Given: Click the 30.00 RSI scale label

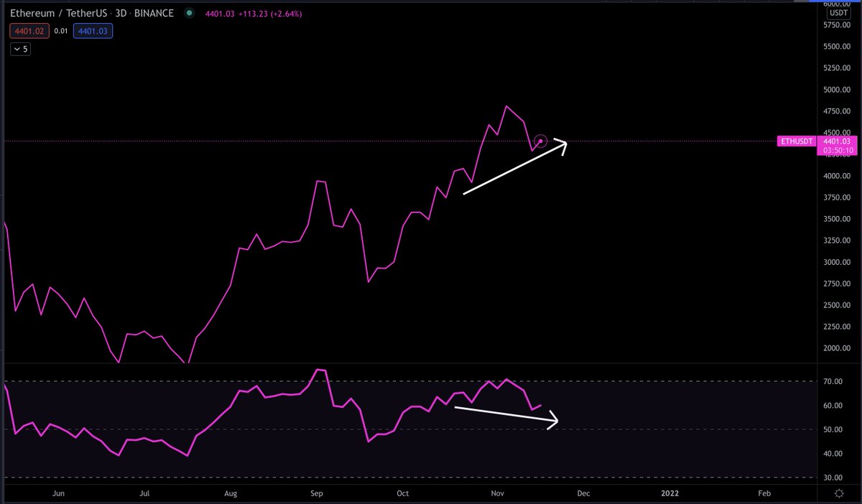Looking at the screenshot, I should (833, 477).
